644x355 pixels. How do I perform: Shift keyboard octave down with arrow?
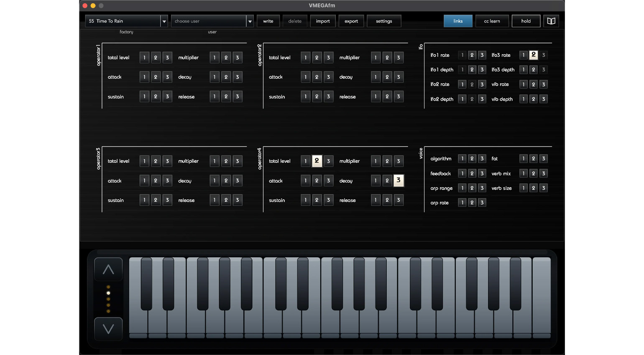[108, 329]
